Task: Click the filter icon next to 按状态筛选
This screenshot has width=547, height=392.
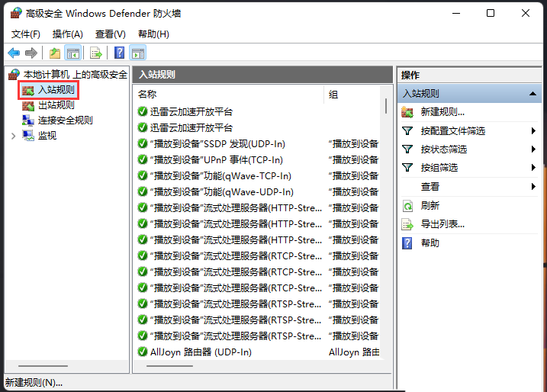Action: pos(407,149)
